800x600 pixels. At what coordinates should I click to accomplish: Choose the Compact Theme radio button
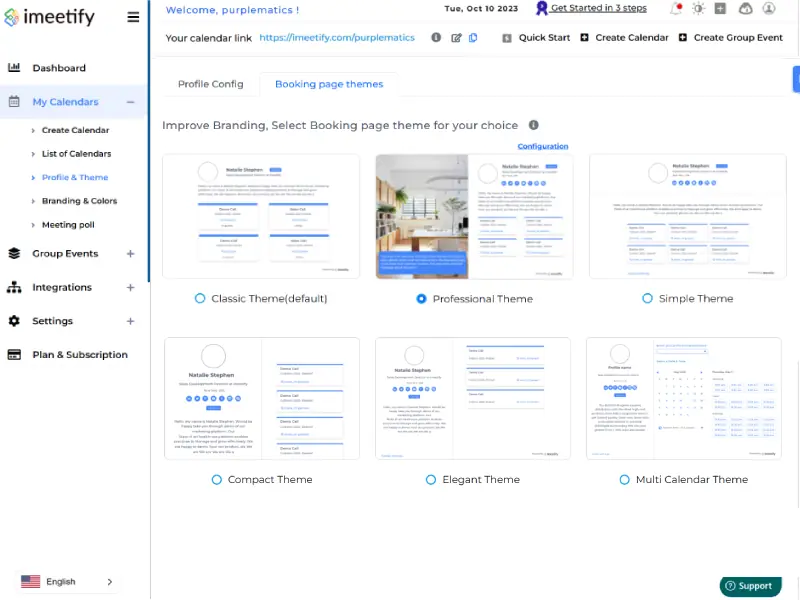217,480
